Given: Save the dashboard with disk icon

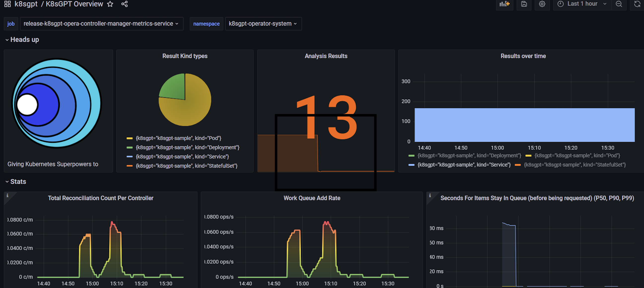Looking at the screenshot, I should (524, 4).
